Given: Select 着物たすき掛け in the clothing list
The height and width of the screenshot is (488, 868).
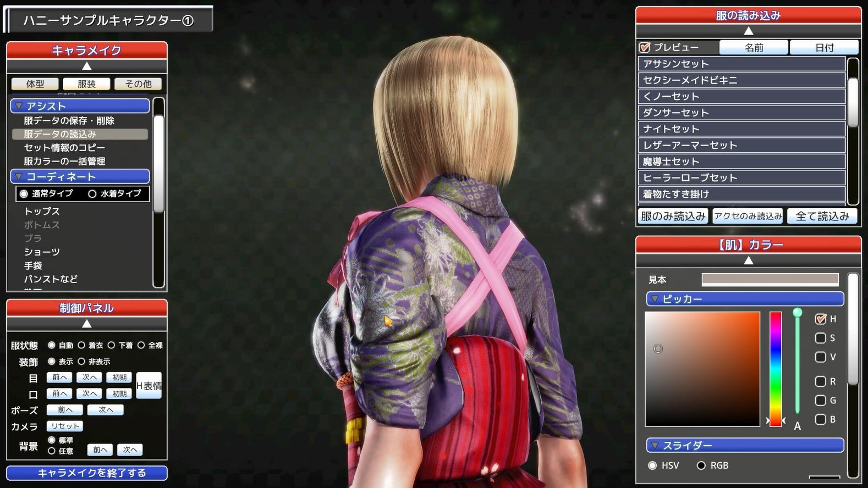Looking at the screenshot, I should [741, 194].
